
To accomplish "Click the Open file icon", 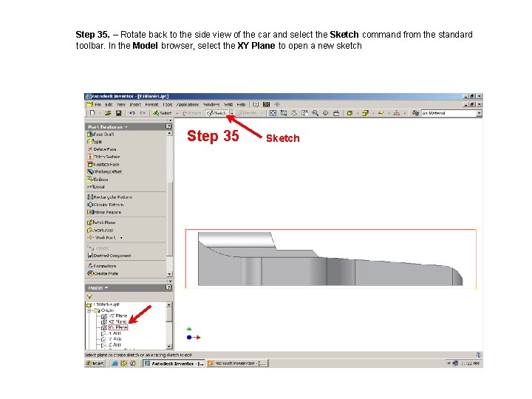I will point(108,113).
